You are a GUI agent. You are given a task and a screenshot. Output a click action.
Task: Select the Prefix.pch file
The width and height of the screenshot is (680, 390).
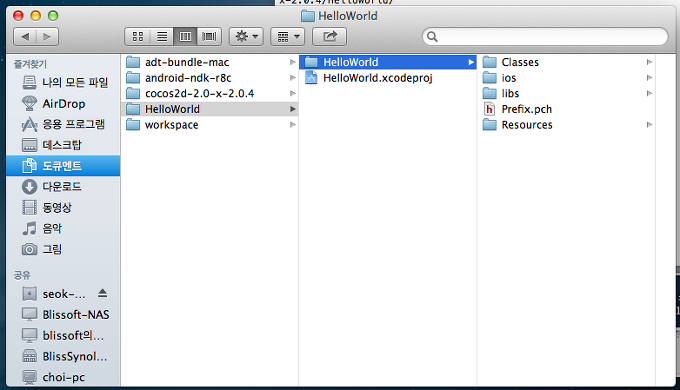click(566, 109)
